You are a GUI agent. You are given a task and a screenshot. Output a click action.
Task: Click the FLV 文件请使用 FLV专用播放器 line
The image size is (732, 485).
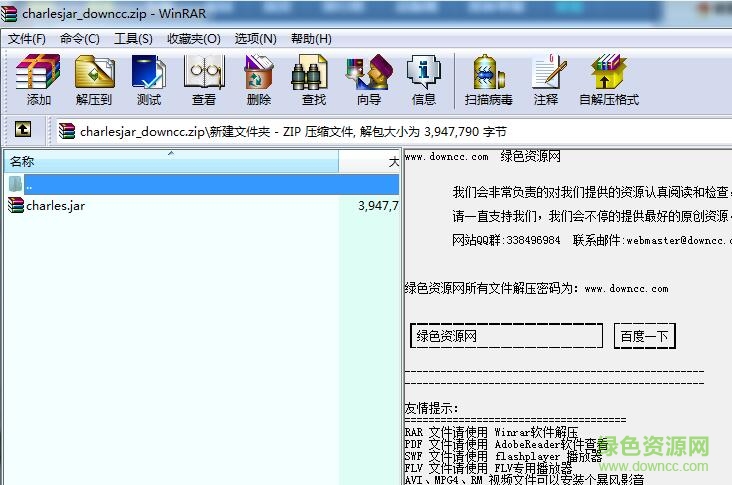coord(488,468)
